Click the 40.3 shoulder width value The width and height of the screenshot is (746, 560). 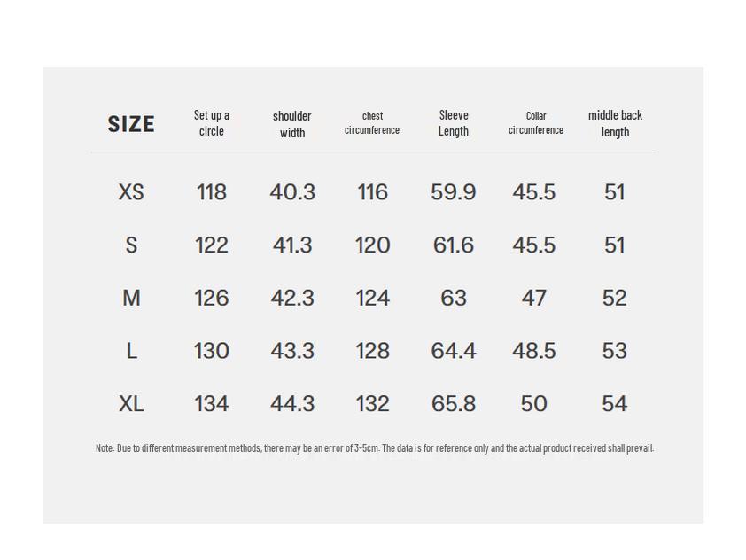292,192
